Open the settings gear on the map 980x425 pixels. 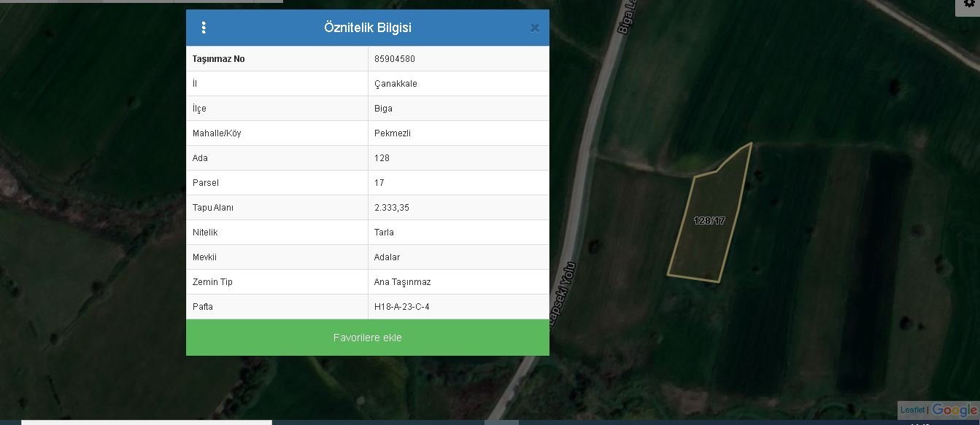coord(970,4)
